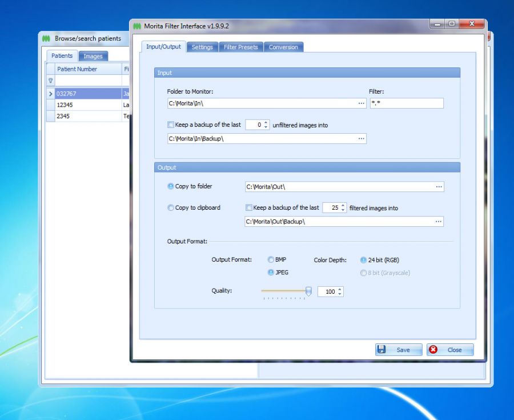Select 8 bit (Grayscale) color depth

coord(363,273)
